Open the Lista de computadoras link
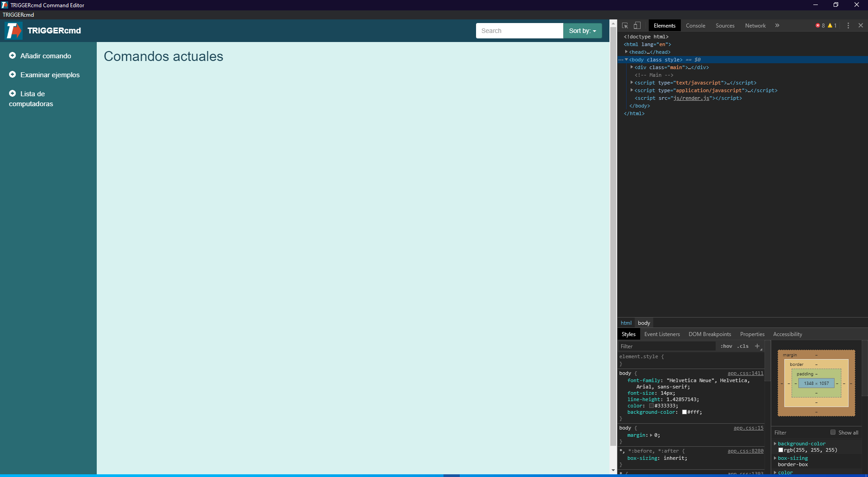The height and width of the screenshot is (477, 868). [x=31, y=98]
